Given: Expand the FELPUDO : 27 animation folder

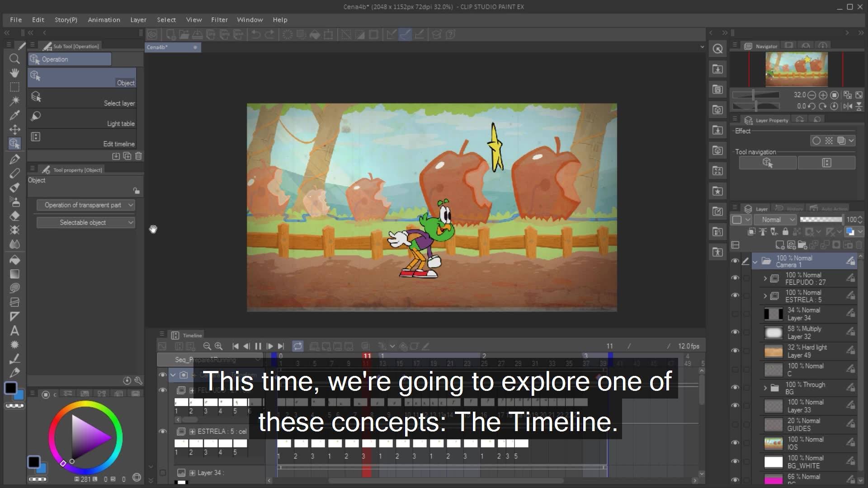Looking at the screenshot, I should [765, 278].
